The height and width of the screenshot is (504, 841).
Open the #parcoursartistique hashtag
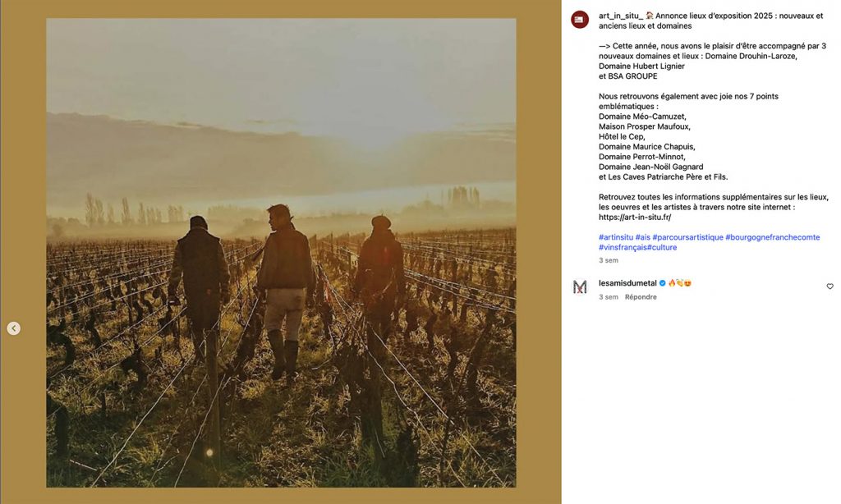pos(687,237)
